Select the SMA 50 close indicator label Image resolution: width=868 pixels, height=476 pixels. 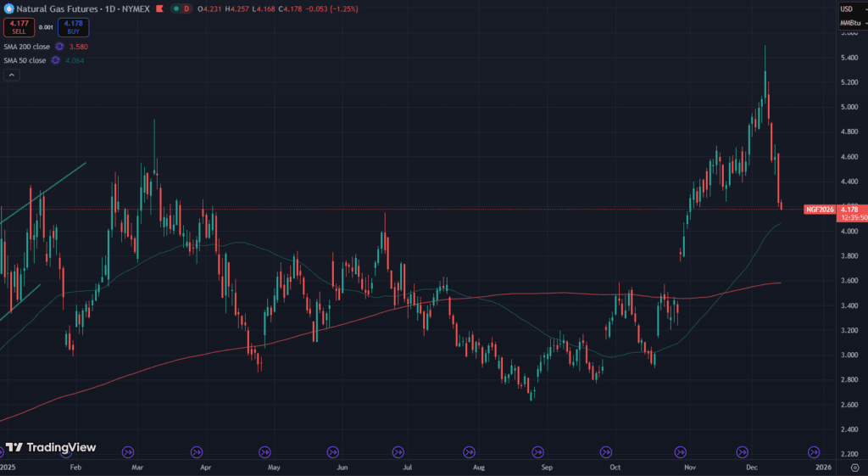tap(24, 60)
